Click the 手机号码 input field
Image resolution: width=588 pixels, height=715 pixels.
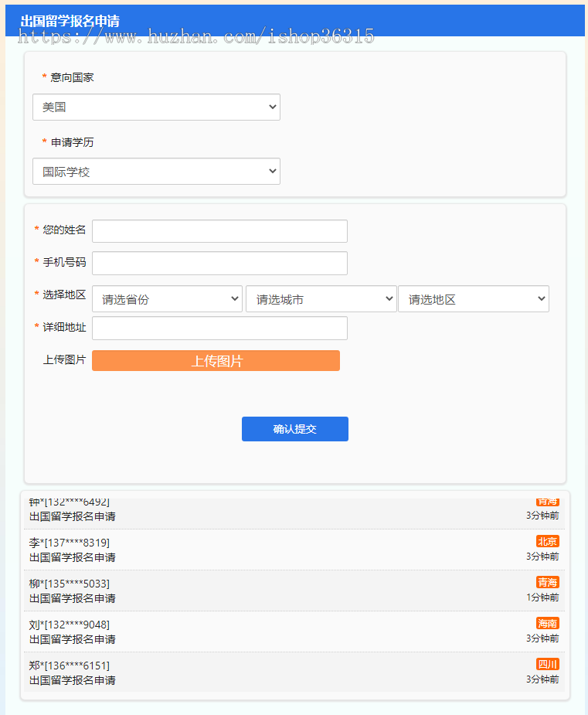[219, 263]
